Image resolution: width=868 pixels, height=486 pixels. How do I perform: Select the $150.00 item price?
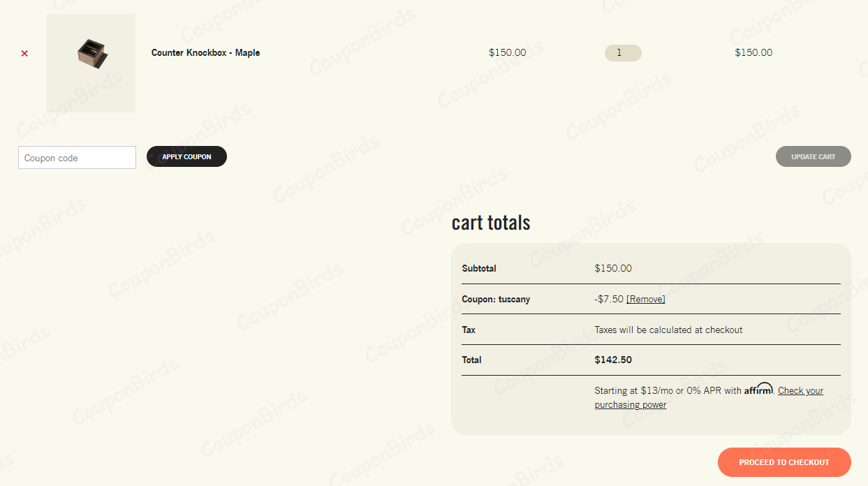(x=508, y=52)
